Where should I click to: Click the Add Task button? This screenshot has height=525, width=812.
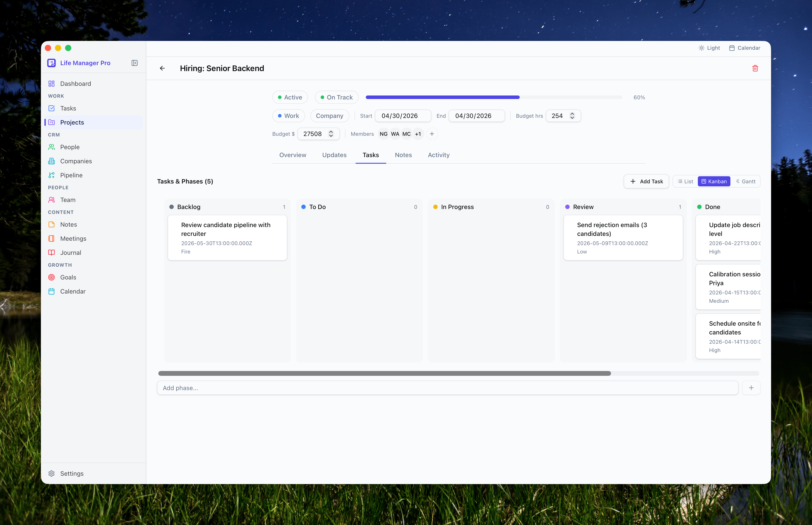click(x=646, y=182)
